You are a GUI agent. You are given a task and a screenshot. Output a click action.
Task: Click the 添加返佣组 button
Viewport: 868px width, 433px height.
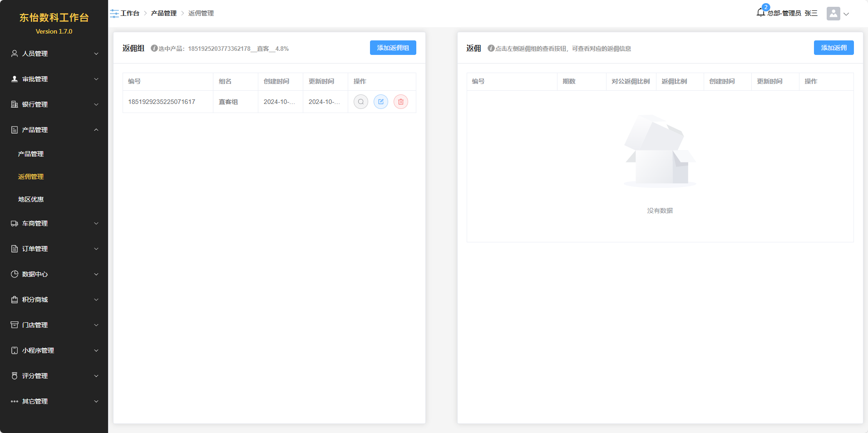[x=393, y=48]
